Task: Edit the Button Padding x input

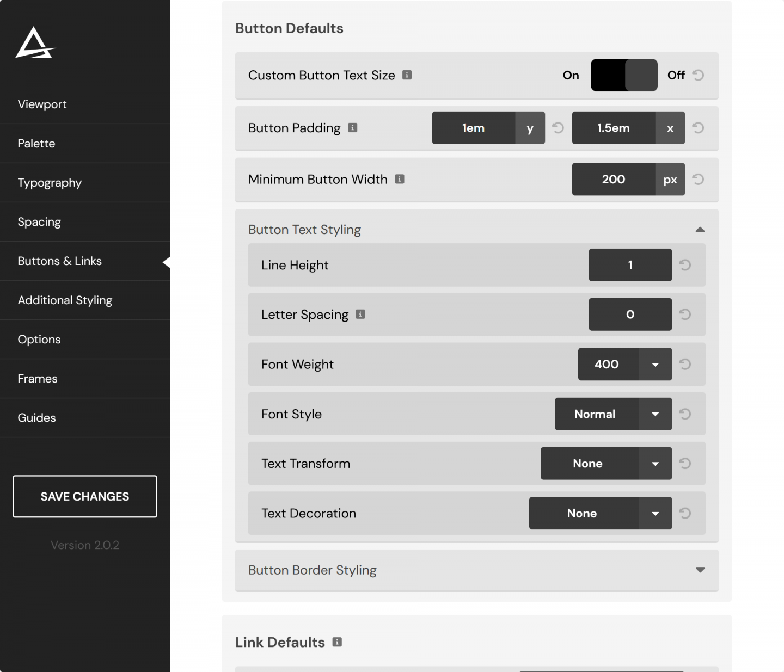Action: (x=614, y=128)
